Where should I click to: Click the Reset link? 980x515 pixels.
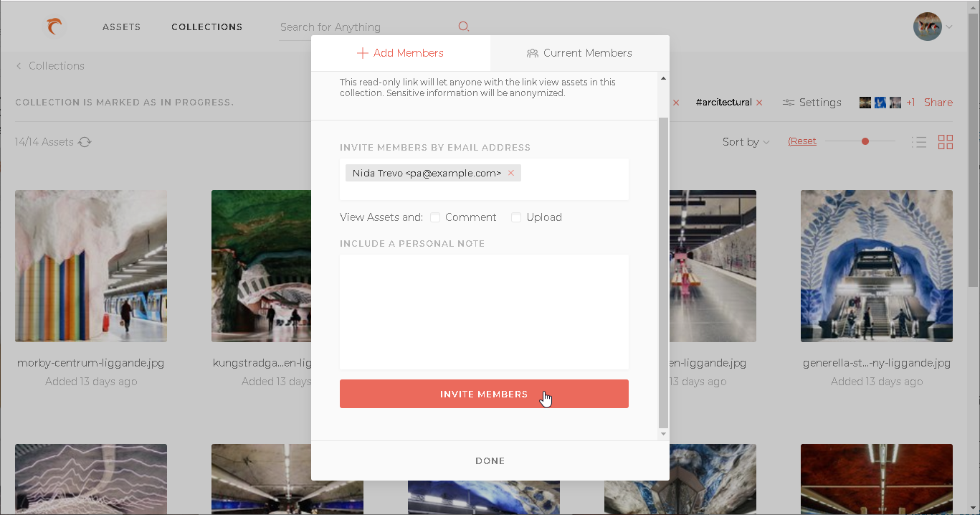pos(802,141)
